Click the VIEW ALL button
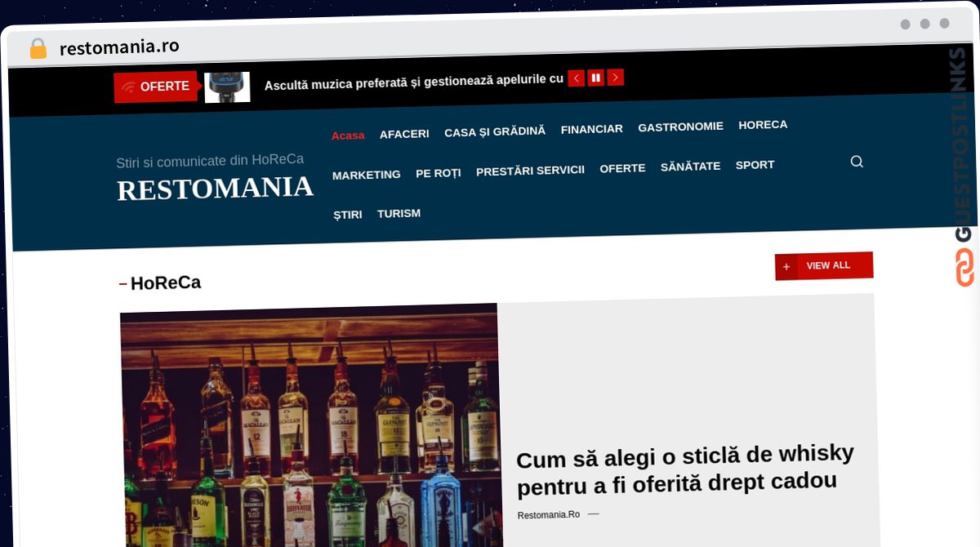980x547 pixels. pos(824,266)
